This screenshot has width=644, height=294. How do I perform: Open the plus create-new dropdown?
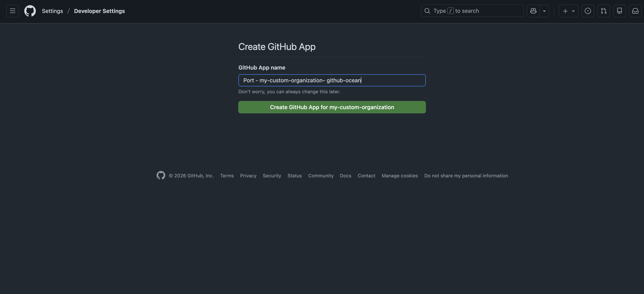click(x=568, y=11)
